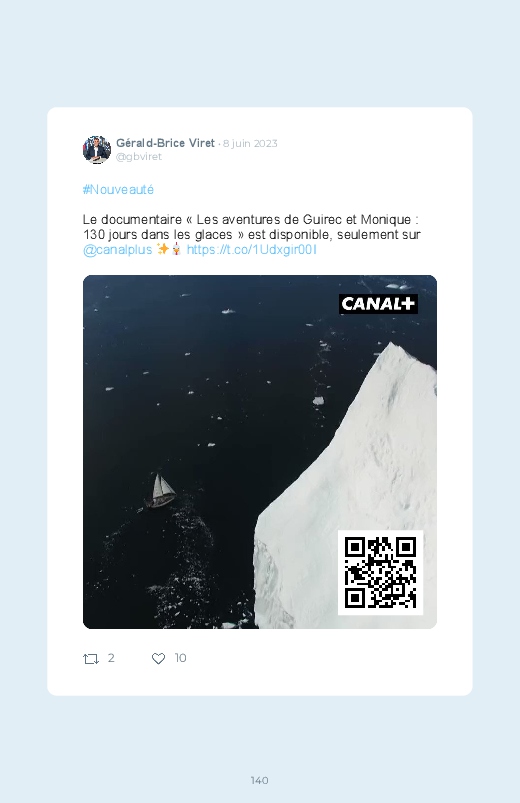This screenshot has height=803, width=520.
Task: Click the retweet arrows icon
Action: click(91, 659)
